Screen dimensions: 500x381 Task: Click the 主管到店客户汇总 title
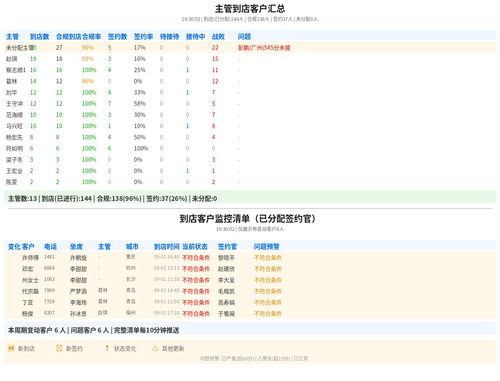click(x=250, y=9)
